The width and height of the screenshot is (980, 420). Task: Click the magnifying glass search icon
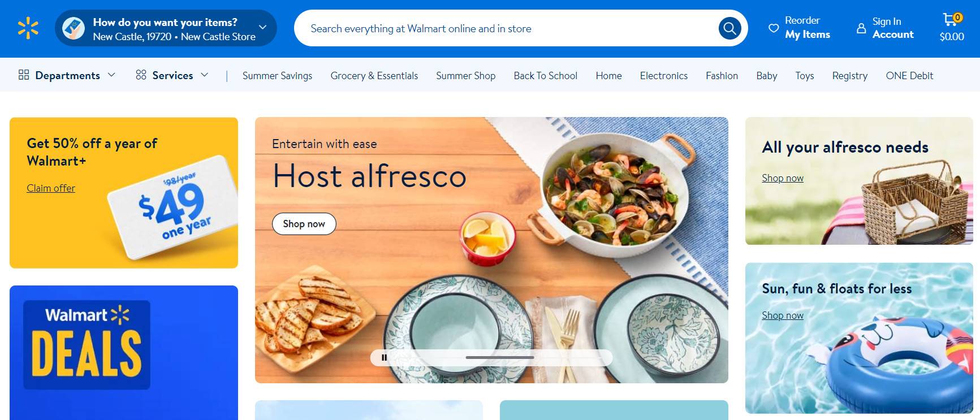point(729,28)
